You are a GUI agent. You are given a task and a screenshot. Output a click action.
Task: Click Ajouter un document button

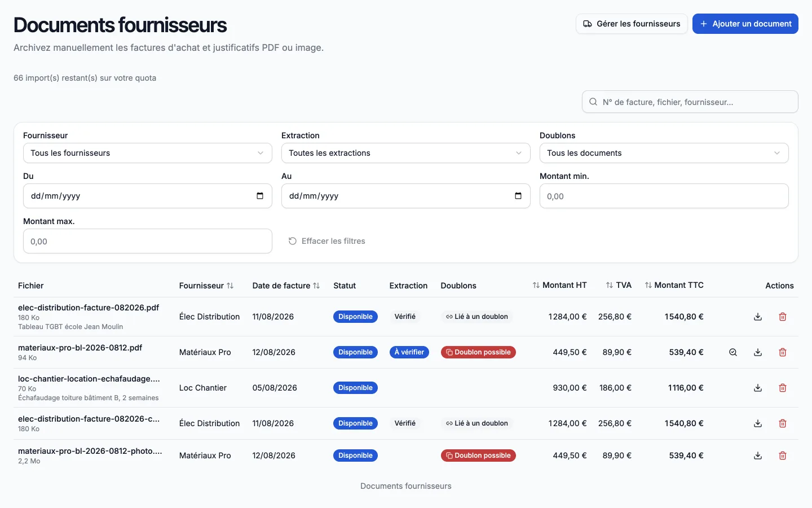point(745,24)
